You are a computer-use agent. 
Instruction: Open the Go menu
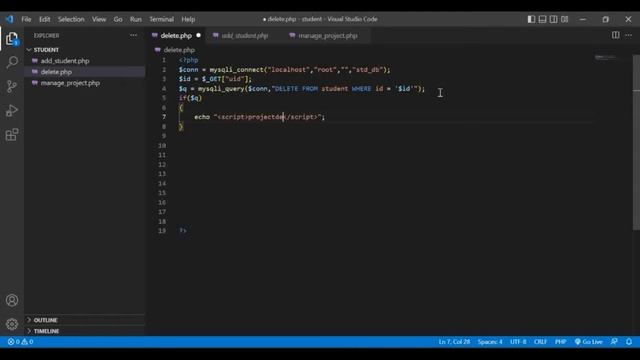pos(118,19)
